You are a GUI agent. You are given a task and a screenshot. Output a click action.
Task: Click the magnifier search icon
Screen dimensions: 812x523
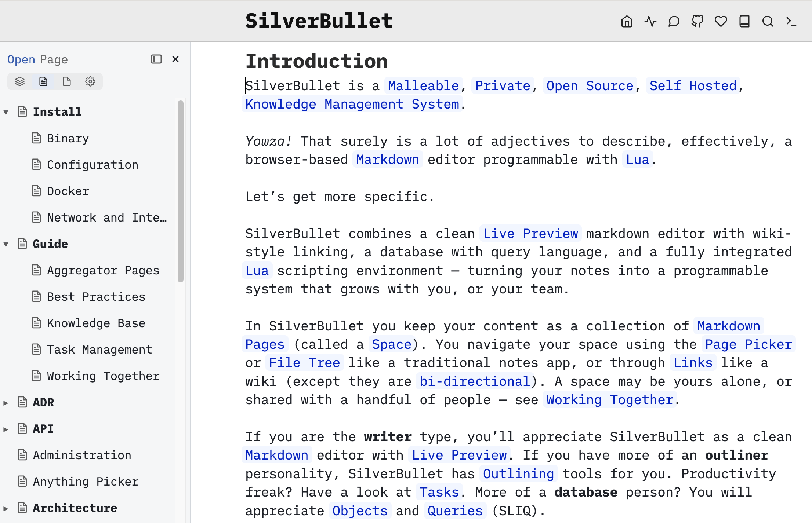pyautogui.click(x=768, y=21)
